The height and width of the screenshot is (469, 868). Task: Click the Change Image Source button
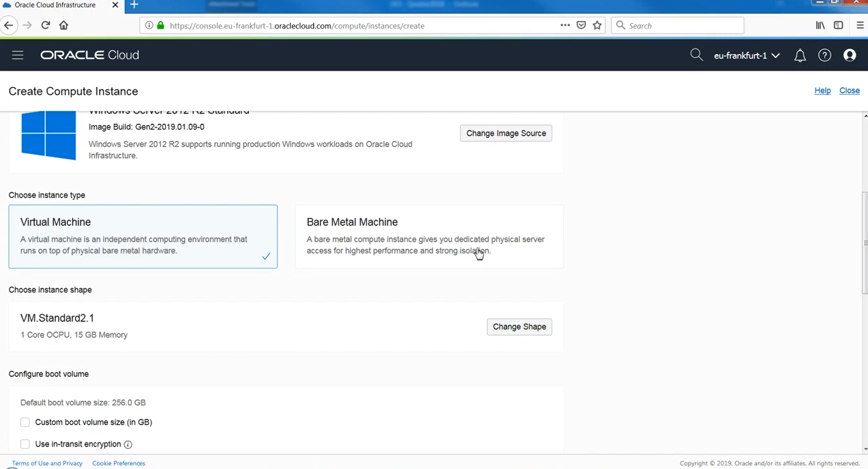coord(506,133)
